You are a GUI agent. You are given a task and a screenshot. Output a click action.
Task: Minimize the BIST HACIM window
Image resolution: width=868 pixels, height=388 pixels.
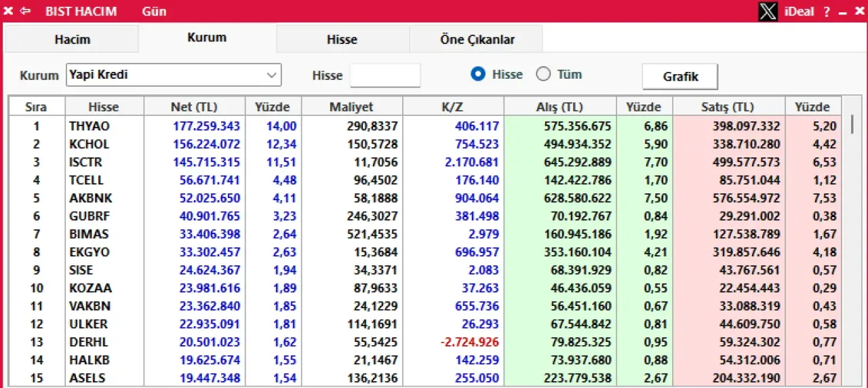click(x=843, y=13)
